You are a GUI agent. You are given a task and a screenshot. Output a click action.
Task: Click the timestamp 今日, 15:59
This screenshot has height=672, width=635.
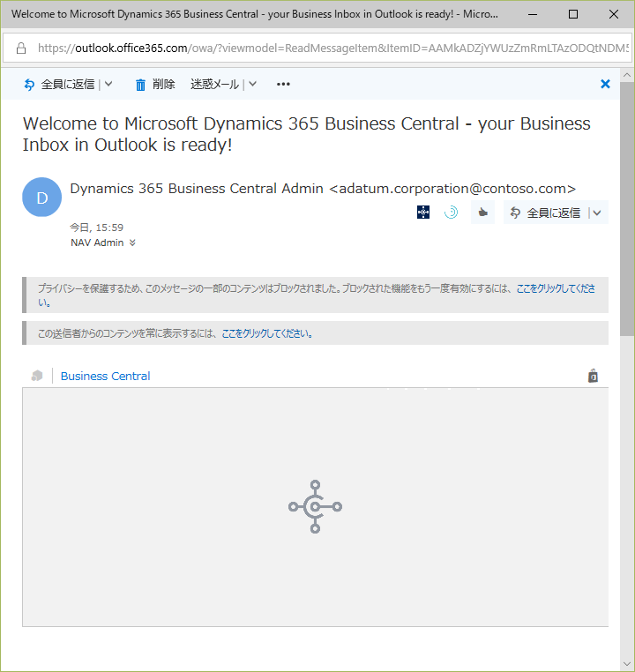click(x=97, y=228)
